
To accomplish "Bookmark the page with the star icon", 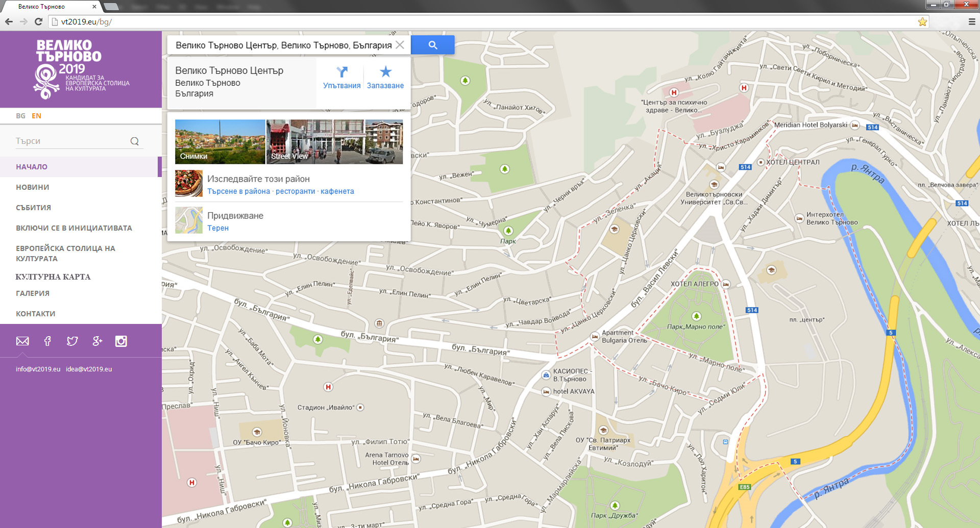I will [922, 22].
